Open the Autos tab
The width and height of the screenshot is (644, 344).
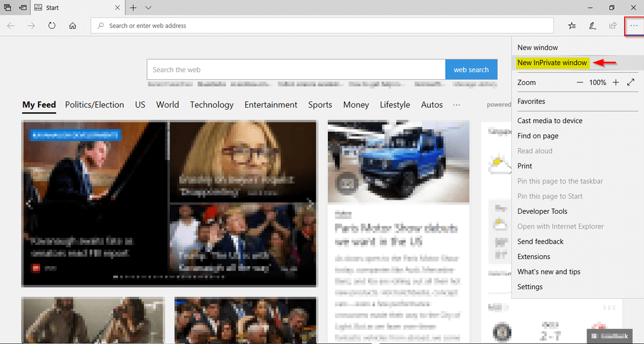pyautogui.click(x=431, y=105)
